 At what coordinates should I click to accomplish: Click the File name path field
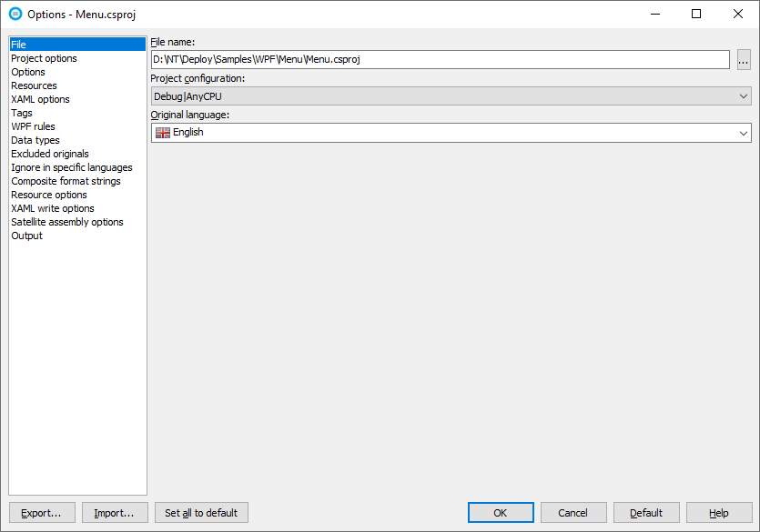(441, 59)
